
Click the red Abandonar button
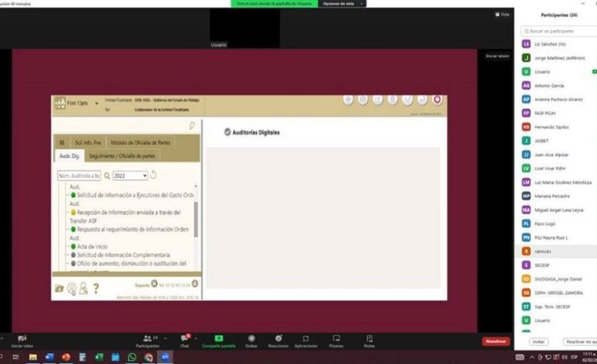(495, 341)
